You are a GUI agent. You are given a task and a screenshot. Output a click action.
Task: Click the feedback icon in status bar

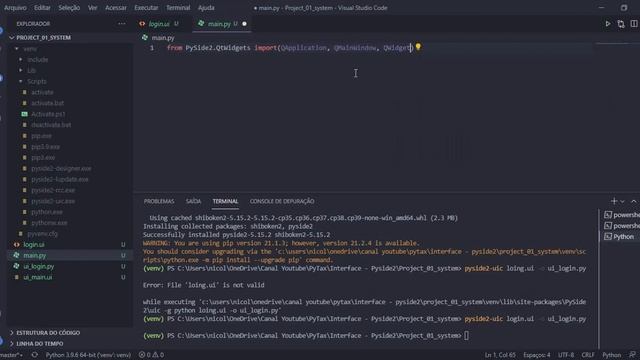(632, 355)
